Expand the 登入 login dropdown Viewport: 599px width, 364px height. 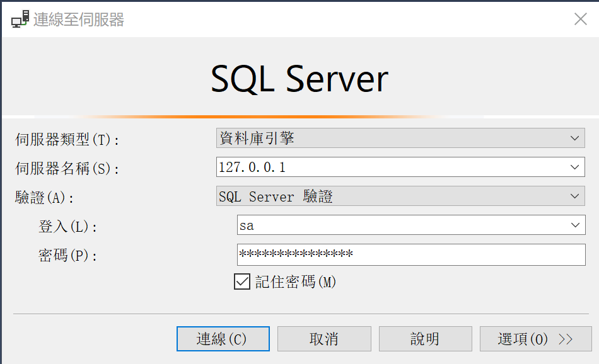[x=574, y=225]
